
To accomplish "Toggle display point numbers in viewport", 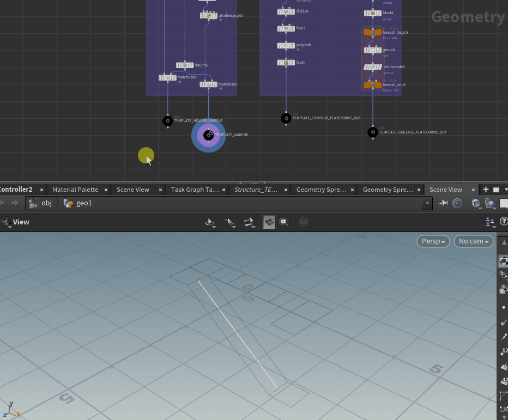I will [x=504, y=351].
